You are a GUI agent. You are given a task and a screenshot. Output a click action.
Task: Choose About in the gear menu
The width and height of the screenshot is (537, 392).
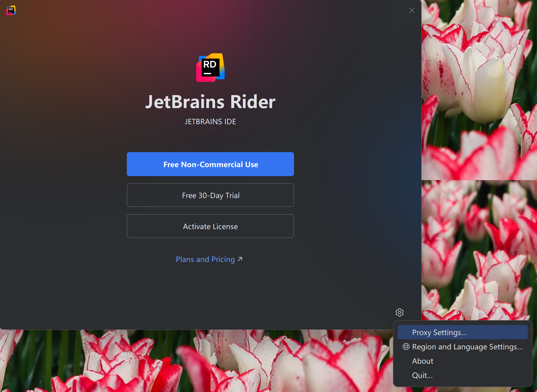point(422,361)
